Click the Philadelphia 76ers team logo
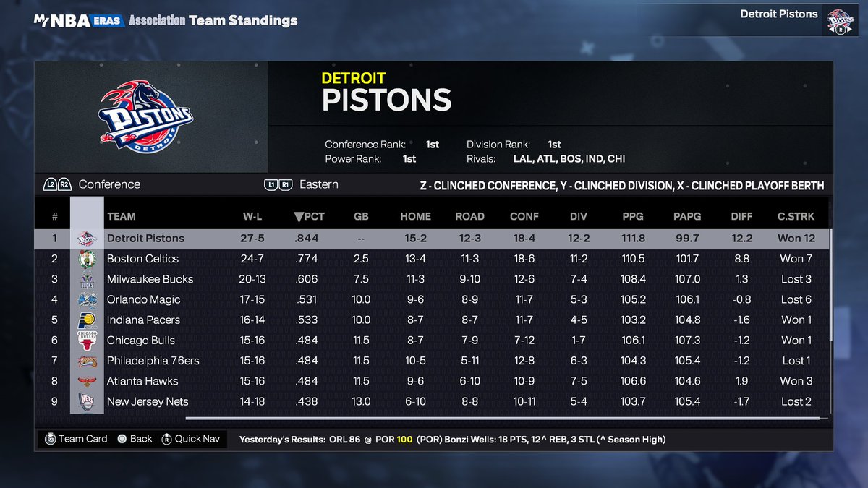868x488 pixels. point(86,361)
